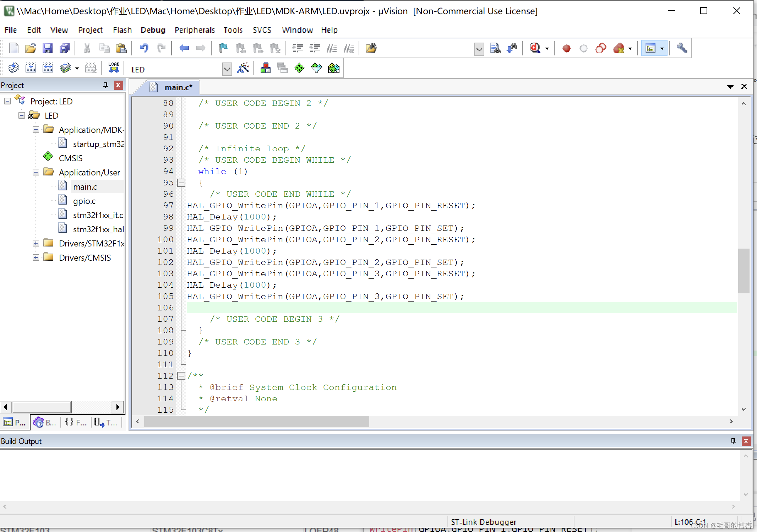The image size is (757, 532).
Task: Toggle pin on Project panel
Action: pyautogui.click(x=105, y=85)
